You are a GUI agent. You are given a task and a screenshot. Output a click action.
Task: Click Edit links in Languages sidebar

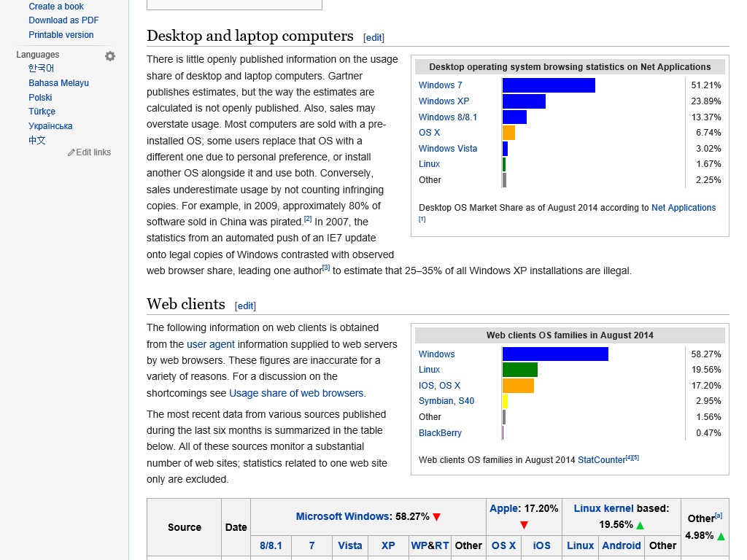tap(93, 152)
